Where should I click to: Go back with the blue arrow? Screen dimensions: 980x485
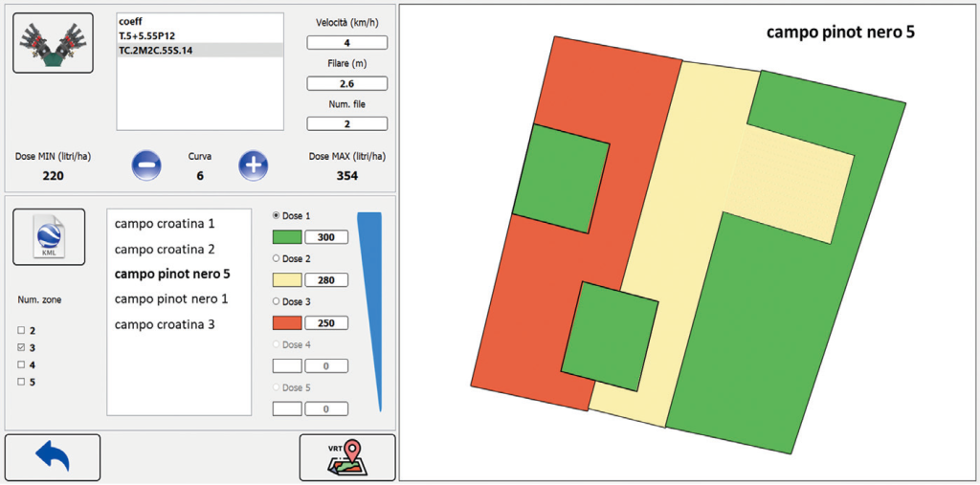point(53,457)
